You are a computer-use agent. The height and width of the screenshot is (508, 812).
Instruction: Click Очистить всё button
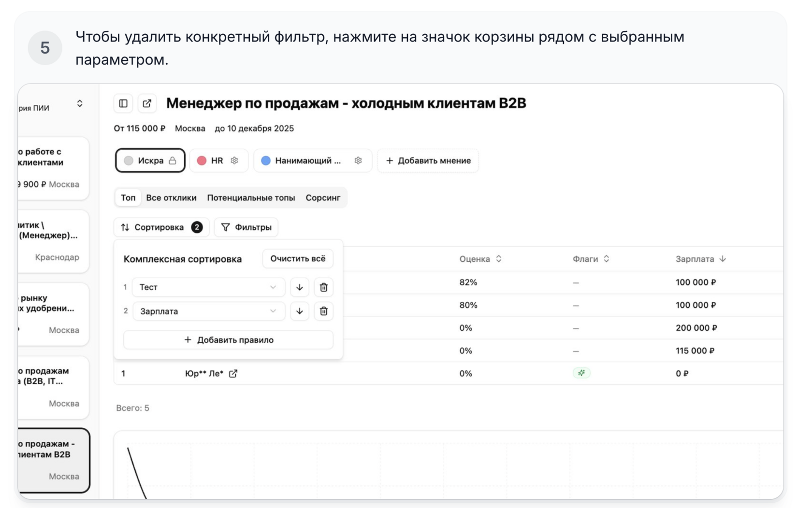(298, 259)
